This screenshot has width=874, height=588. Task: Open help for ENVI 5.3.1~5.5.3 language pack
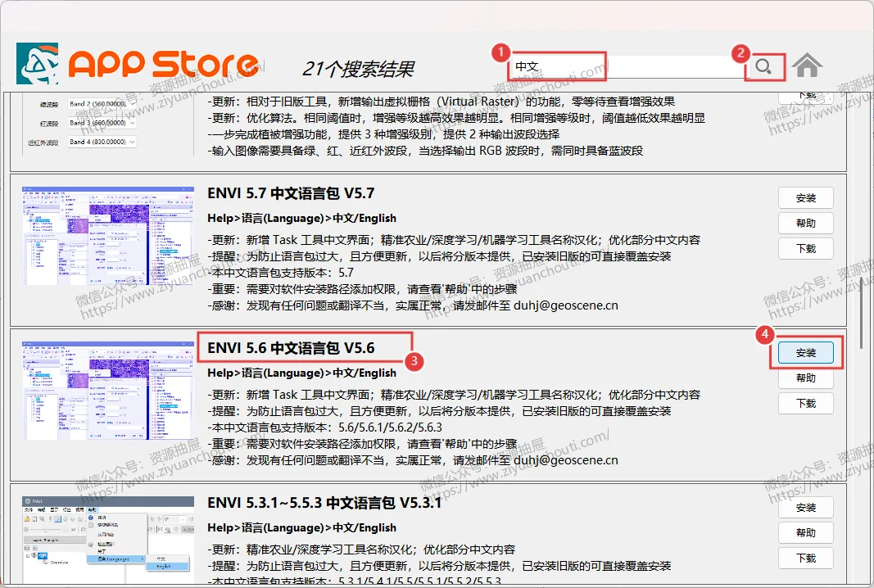pyautogui.click(x=806, y=533)
